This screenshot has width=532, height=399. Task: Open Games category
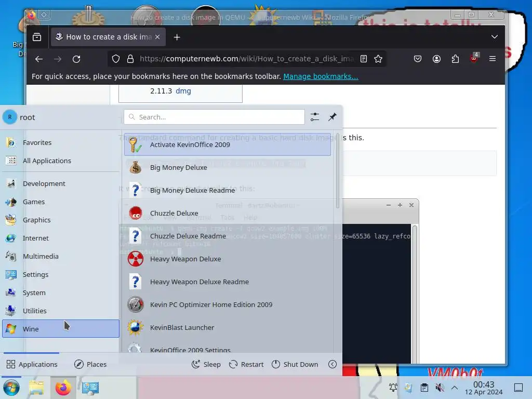point(61,202)
